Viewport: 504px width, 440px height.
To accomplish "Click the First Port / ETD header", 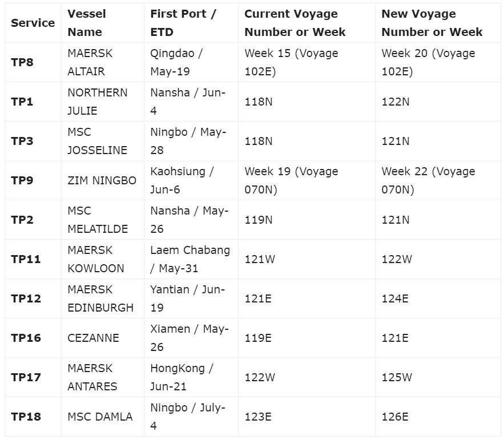I will [x=183, y=23].
